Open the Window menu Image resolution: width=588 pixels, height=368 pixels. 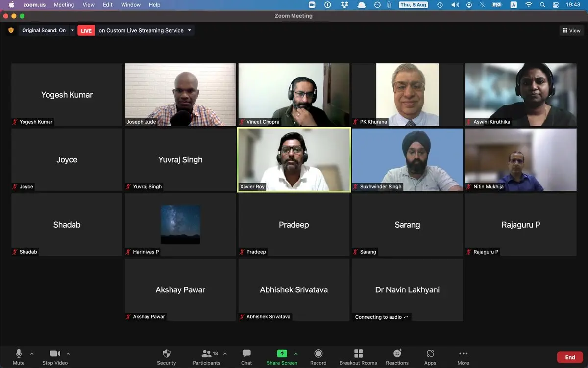131,5
